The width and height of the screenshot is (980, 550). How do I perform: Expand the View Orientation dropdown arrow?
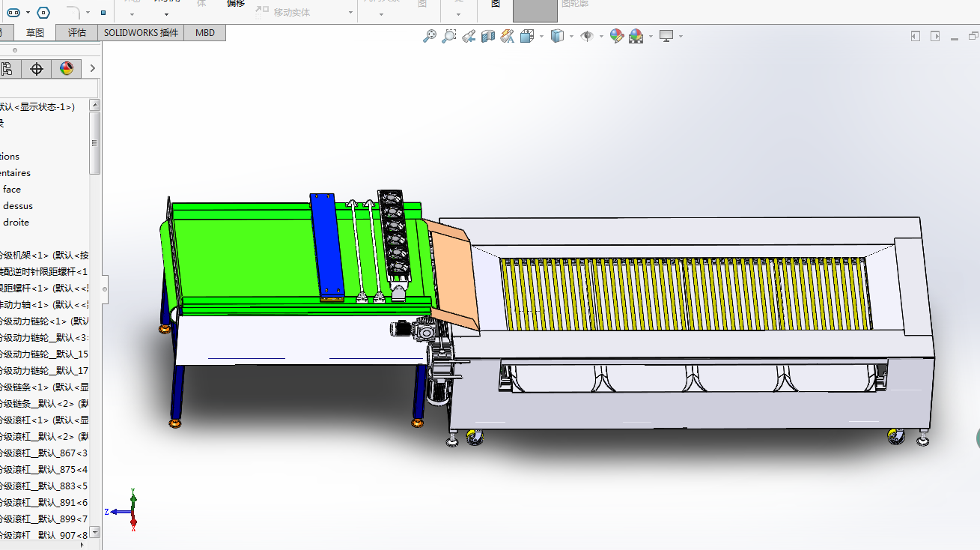541,36
